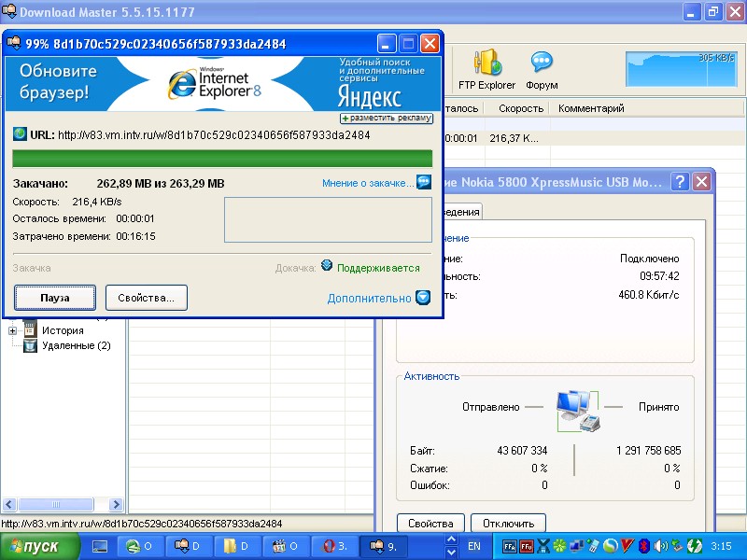Click the Дополнительно link text
747x560 pixels.
coord(369,298)
